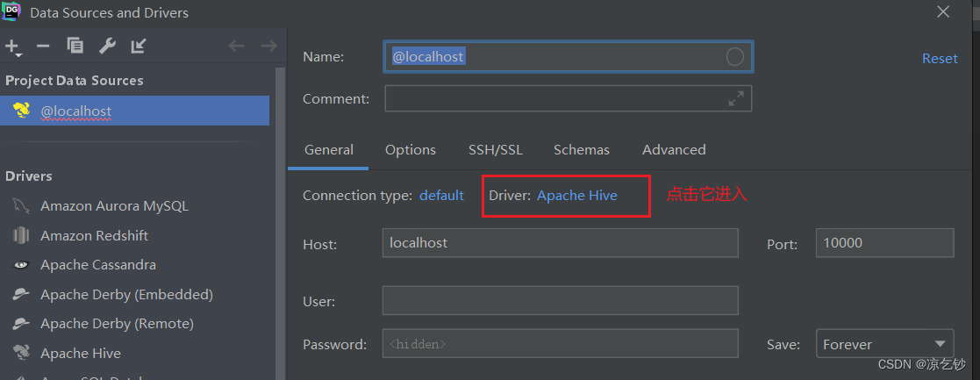Click the Comment input field
The image size is (980, 380).
[x=569, y=98]
